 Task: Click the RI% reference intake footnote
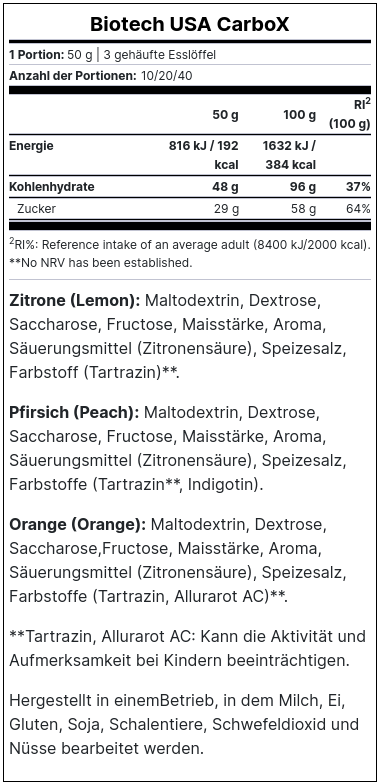[x=190, y=244]
